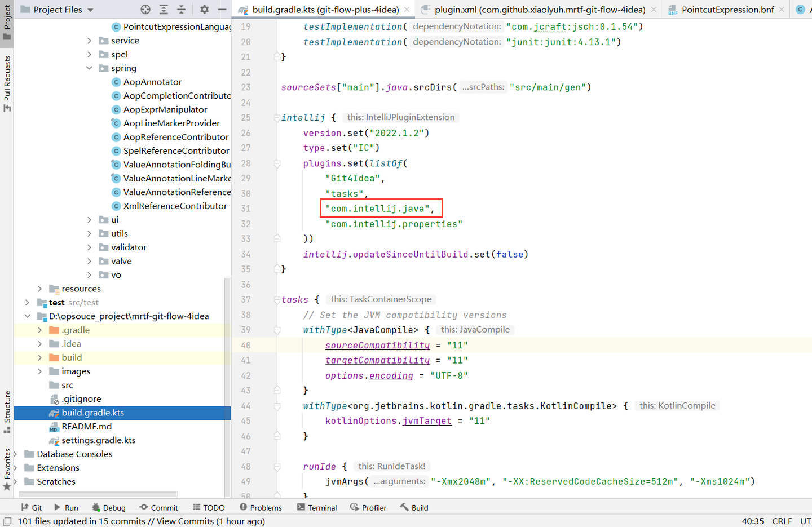The width and height of the screenshot is (812, 527).
Task: Expand the validator folder in the tree
Action: (x=89, y=247)
